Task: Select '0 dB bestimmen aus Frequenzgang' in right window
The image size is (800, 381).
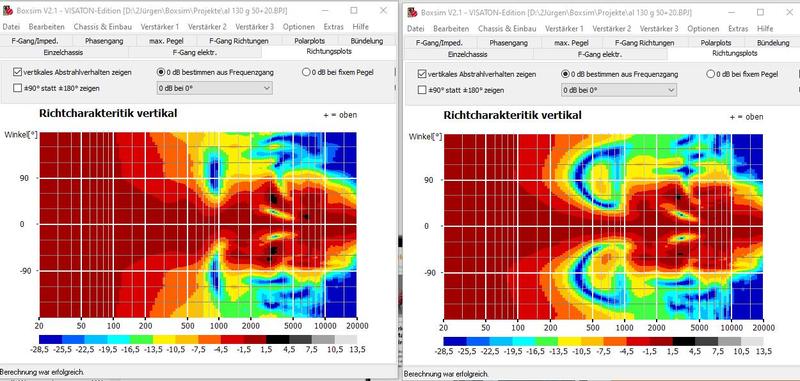Action: tap(565, 74)
